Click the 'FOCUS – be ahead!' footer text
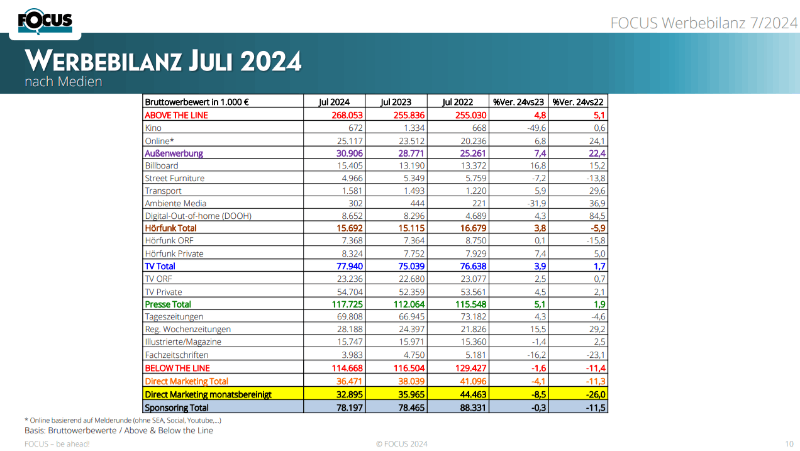Viewport: 800px width, 451px height. tap(57, 444)
